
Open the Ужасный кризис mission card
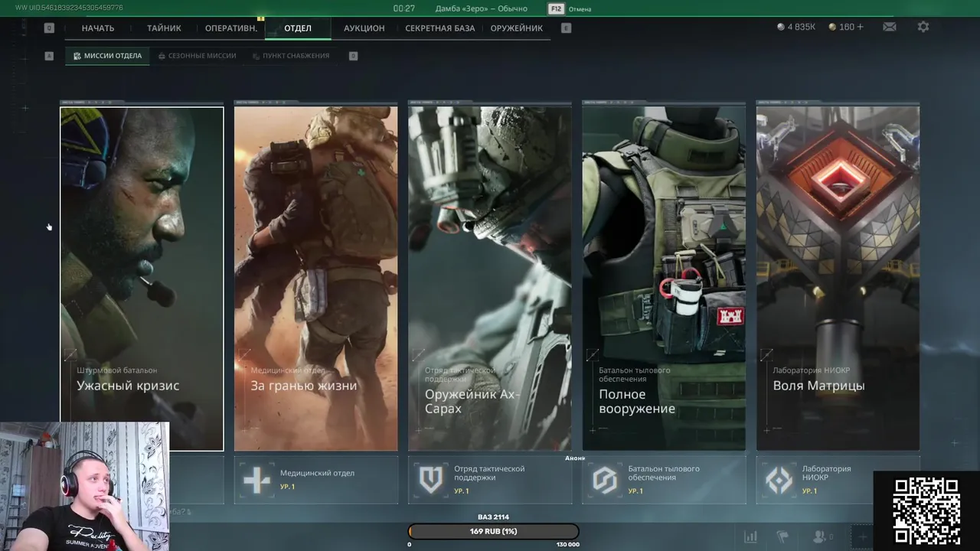142,279
